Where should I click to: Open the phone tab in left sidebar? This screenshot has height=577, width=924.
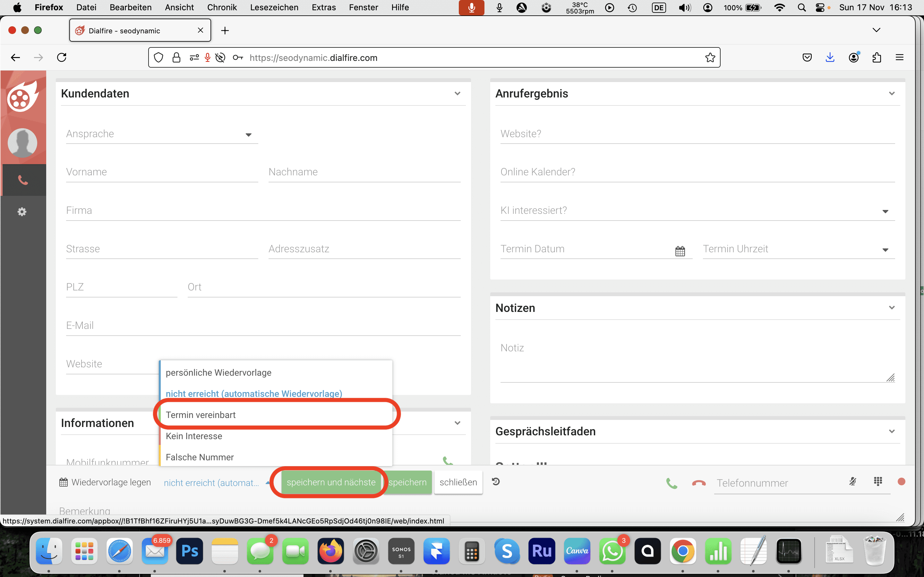point(23,180)
